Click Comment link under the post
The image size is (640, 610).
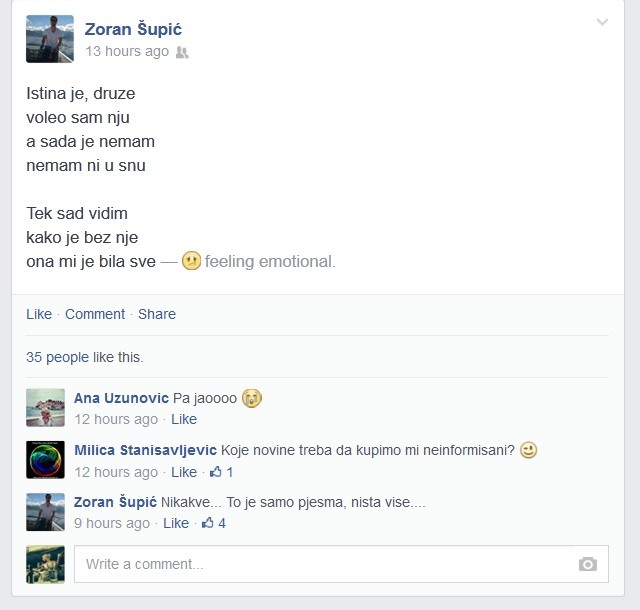[95, 314]
